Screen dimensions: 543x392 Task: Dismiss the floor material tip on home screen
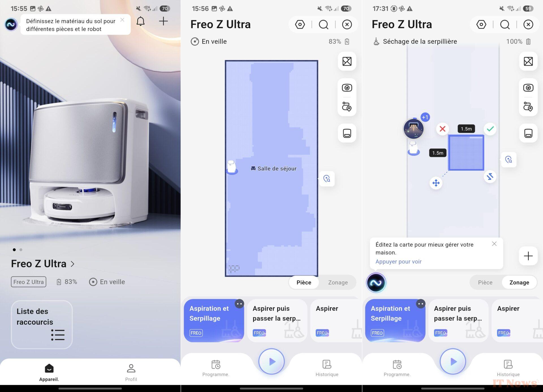[x=122, y=20]
